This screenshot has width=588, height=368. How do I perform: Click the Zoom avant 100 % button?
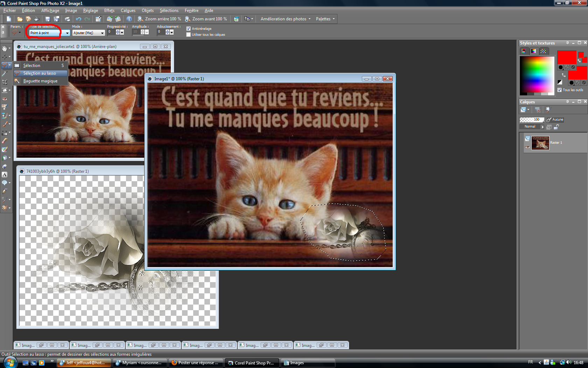click(206, 19)
